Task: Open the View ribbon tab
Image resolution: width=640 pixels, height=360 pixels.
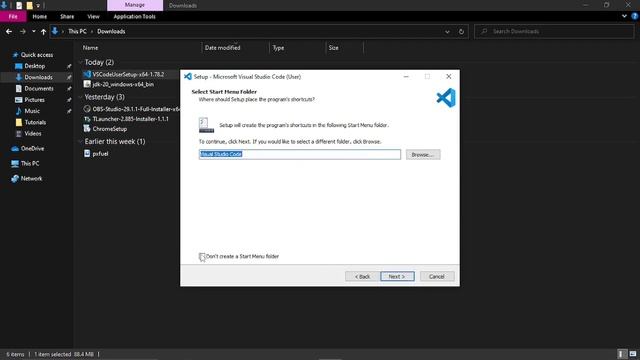Action: pyautogui.click(x=93, y=16)
